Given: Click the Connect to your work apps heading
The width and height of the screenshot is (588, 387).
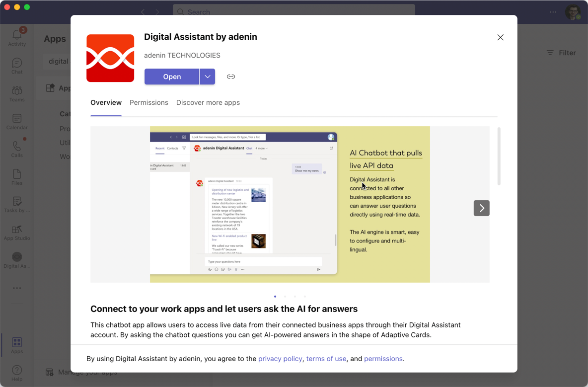Looking at the screenshot, I should tap(224, 309).
